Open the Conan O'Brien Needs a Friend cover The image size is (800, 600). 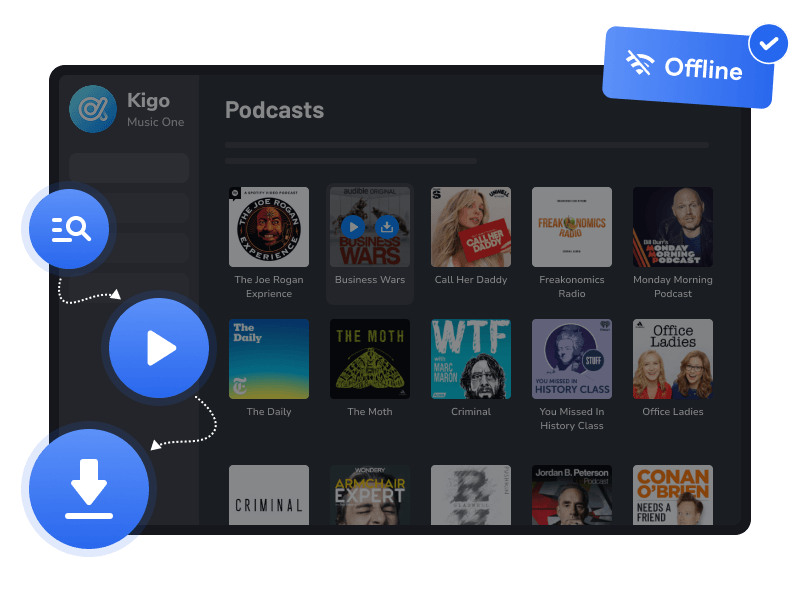[672, 496]
